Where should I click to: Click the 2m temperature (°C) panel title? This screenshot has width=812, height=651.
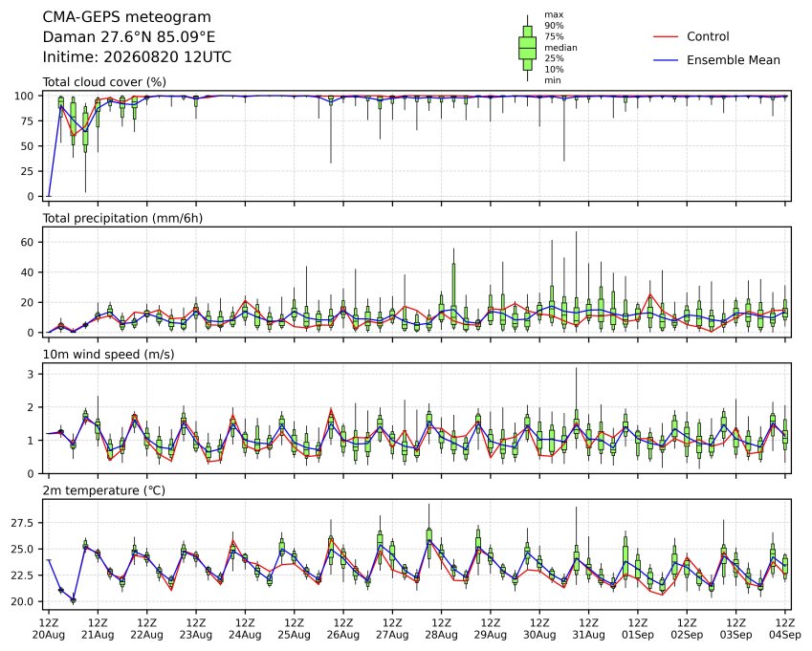103,490
